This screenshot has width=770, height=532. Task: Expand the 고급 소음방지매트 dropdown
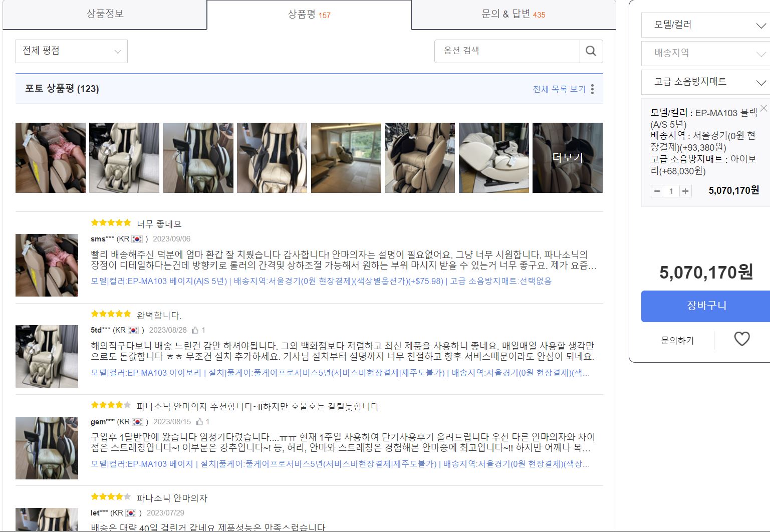705,82
